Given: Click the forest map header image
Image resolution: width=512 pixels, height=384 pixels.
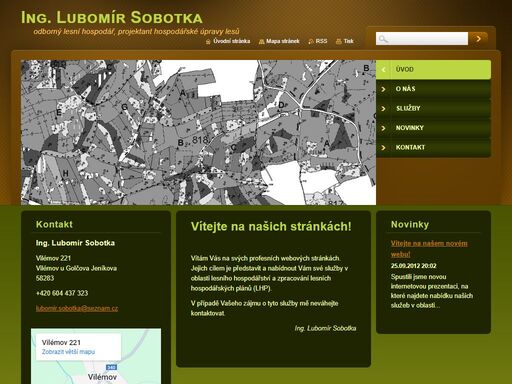Looking at the screenshot, I should pos(198,132).
